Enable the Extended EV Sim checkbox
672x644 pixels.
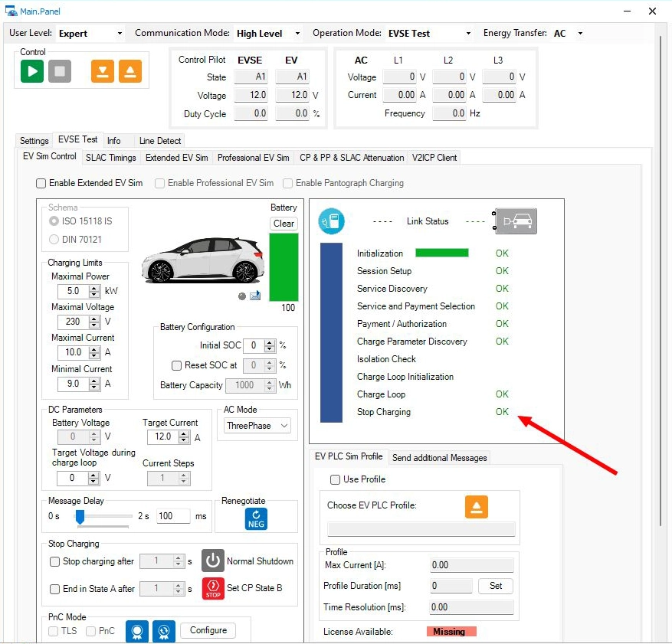click(x=41, y=183)
